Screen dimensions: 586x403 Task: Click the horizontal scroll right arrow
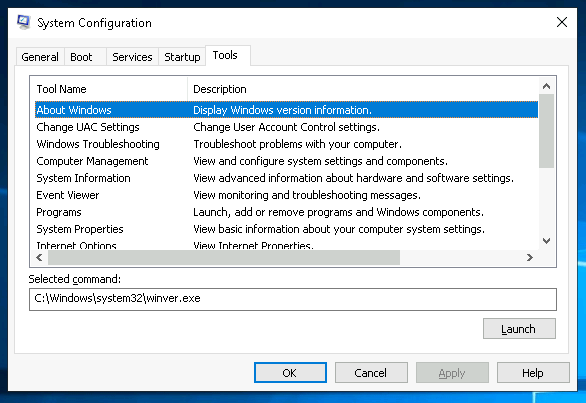(x=530, y=258)
